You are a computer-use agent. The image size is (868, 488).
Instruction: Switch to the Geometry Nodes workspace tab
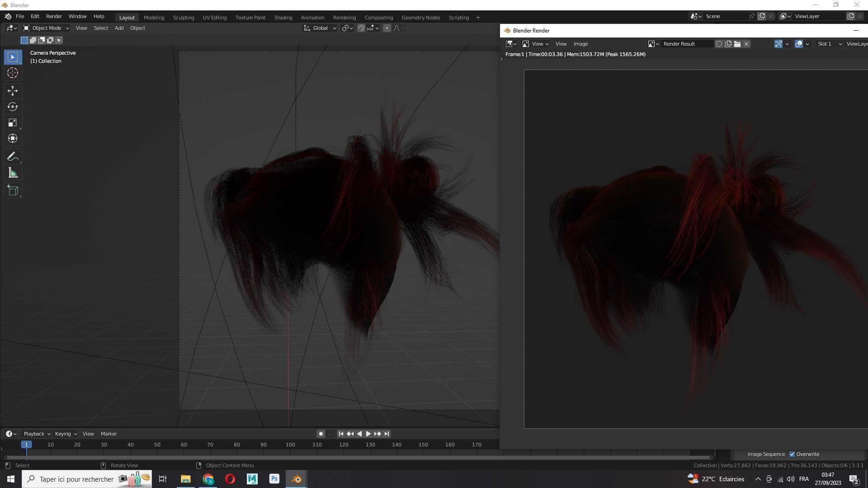point(421,18)
